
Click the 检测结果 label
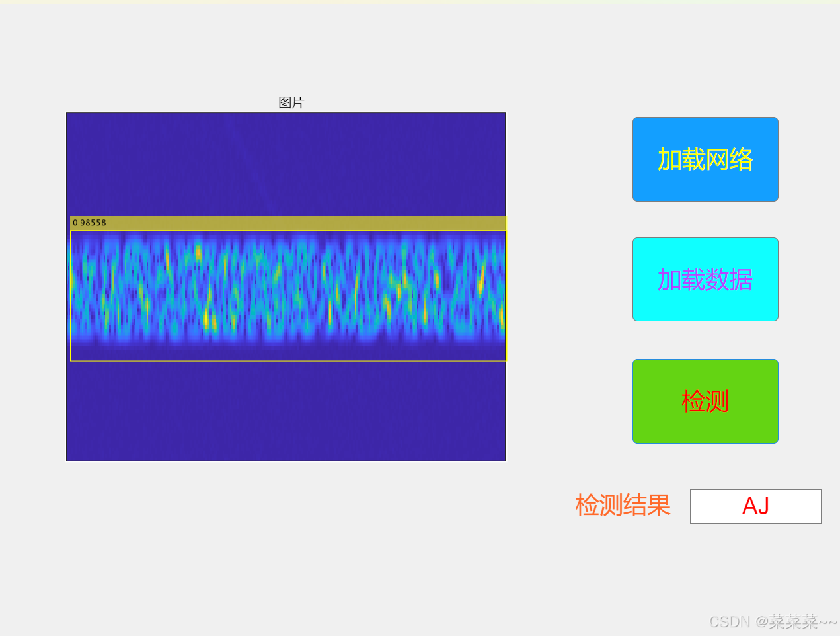click(623, 505)
